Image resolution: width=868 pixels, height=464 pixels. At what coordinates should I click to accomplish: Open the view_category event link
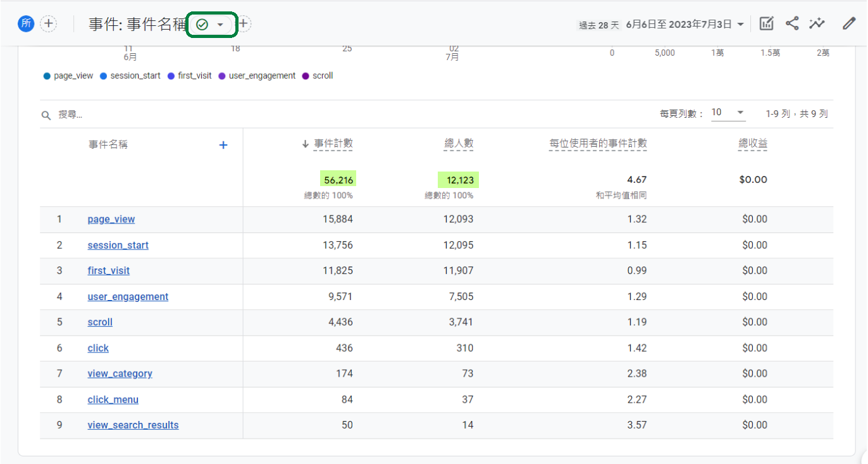tap(120, 373)
